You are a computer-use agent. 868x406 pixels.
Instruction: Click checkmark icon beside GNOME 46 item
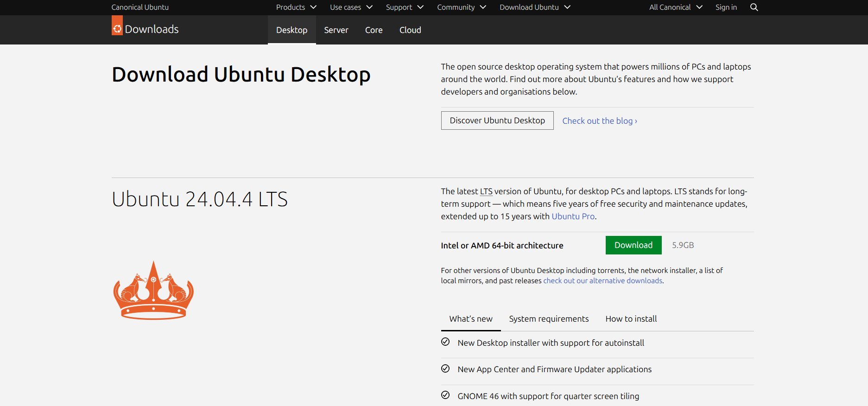445,395
